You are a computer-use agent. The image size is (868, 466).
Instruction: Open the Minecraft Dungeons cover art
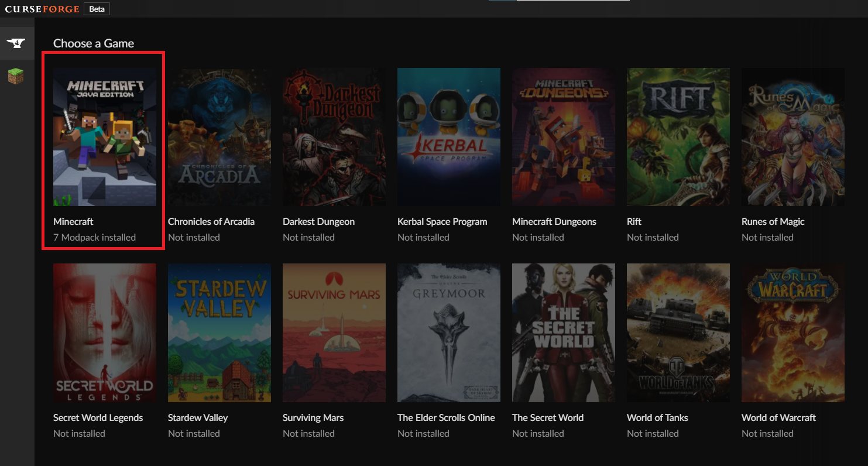[x=564, y=137]
